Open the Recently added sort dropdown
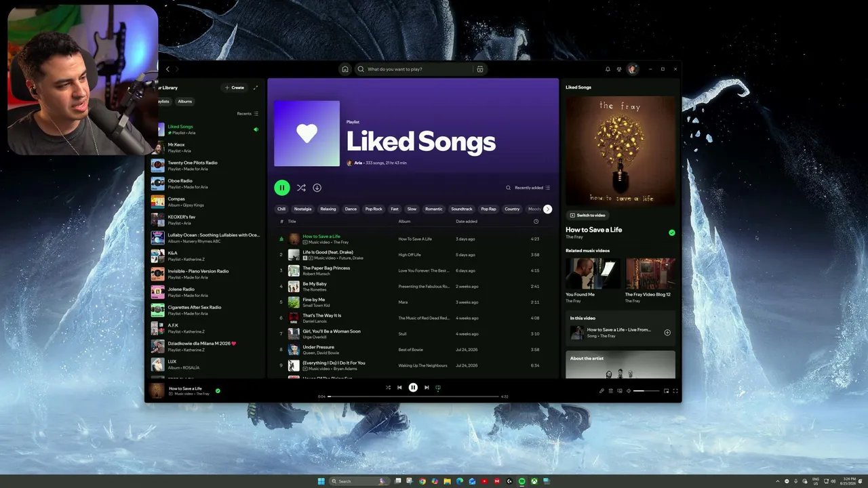This screenshot has width=868, height=488. click(532, 188)
